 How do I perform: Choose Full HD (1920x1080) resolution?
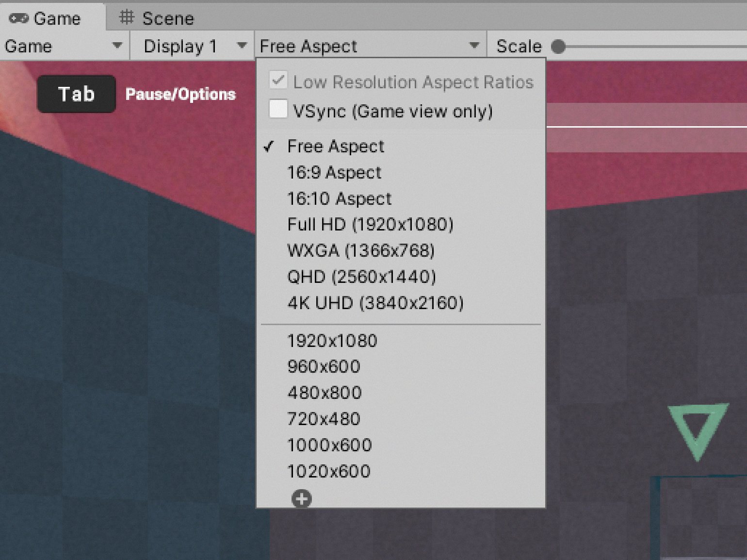370,225
